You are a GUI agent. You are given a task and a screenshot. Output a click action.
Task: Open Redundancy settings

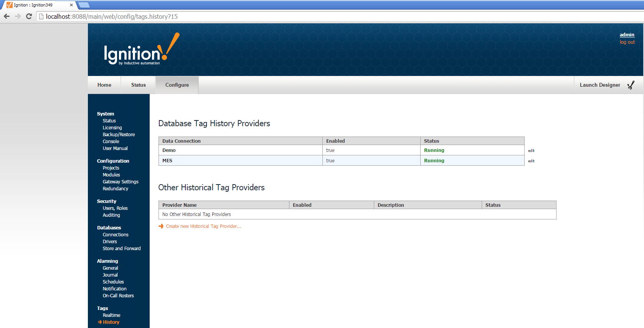(x=116, y=189)
